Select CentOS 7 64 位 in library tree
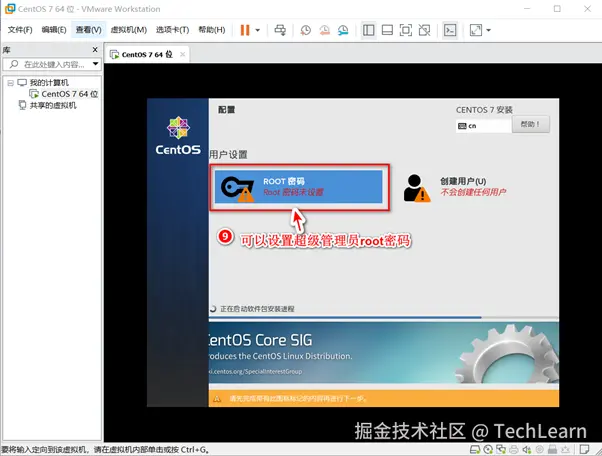This screenshot has width=602, height=456. (x=69, y=94)
